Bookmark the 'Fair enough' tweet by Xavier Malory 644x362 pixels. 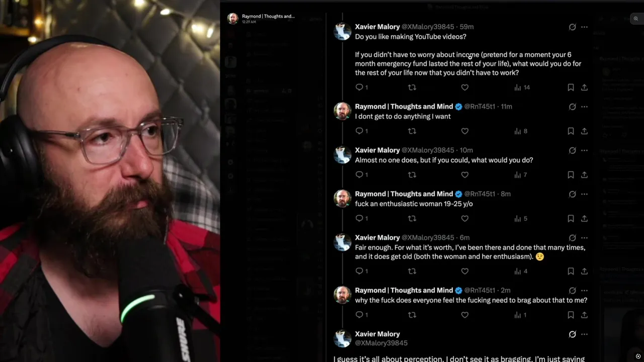[x=571, y=271]
